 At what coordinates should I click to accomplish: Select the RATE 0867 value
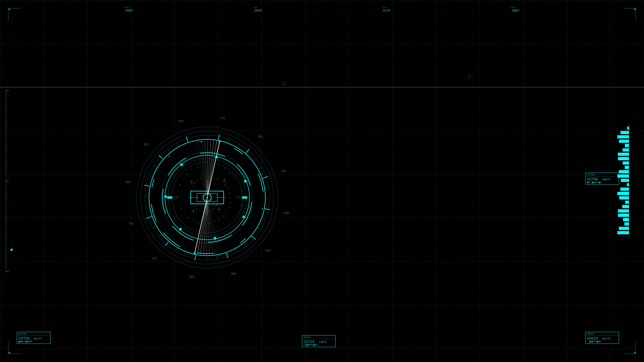[516, 11]
